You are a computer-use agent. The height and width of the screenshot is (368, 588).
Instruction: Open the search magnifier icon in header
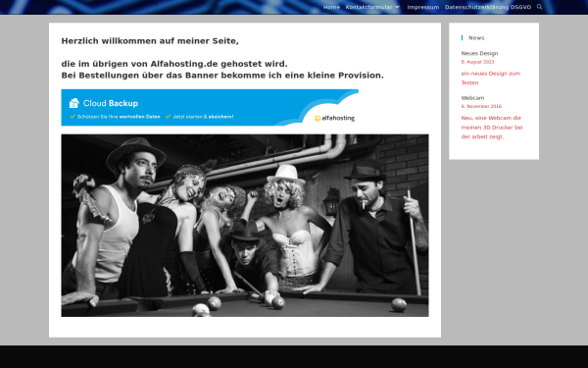click(539, 7)
